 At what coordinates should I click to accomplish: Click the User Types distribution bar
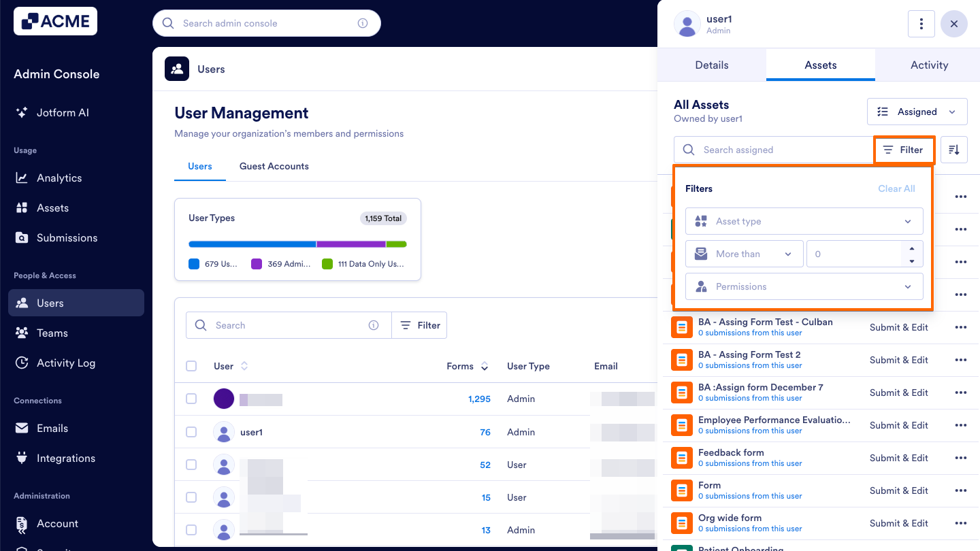297,244
